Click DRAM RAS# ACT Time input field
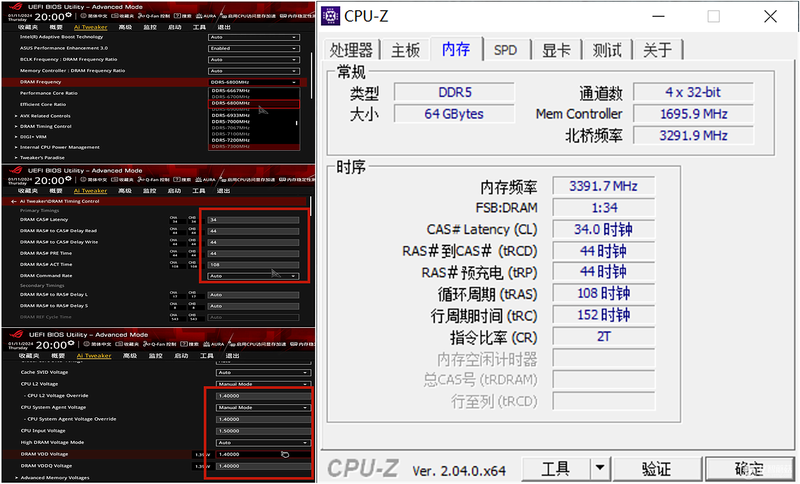 click(x=254, y=265)
